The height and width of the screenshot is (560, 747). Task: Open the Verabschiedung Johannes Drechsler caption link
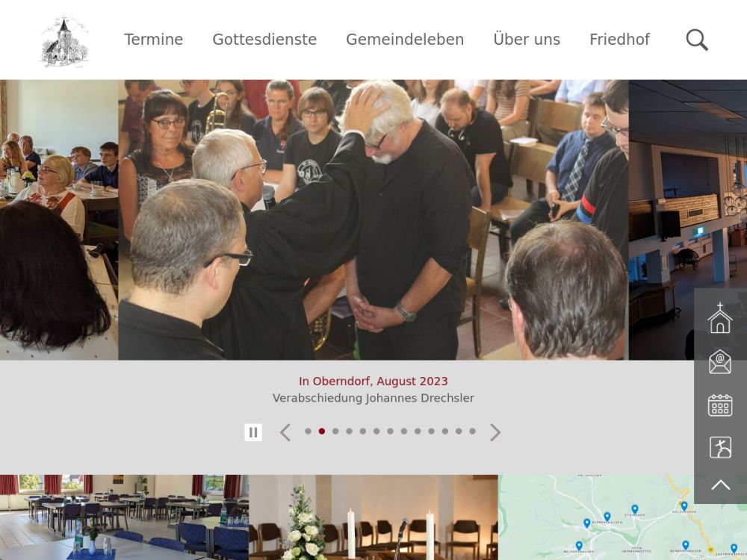pyautogui.click(x=373, y=398)
